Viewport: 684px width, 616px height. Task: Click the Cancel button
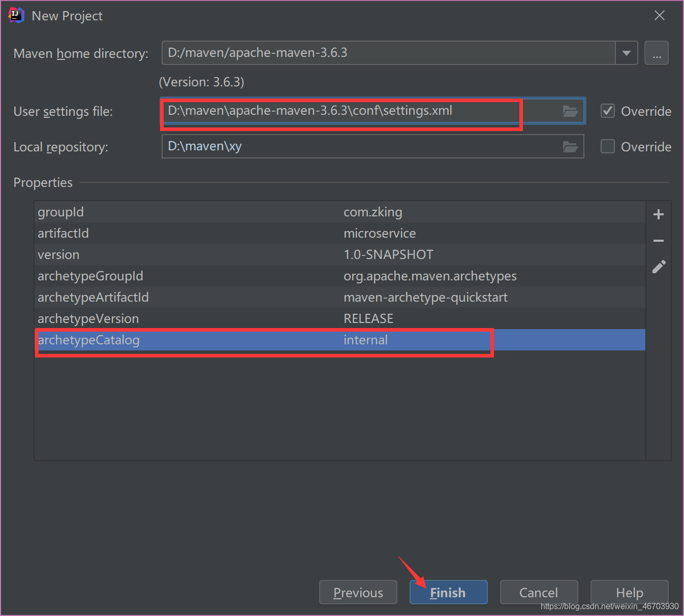pyautogui.click(x=539, y=592)
